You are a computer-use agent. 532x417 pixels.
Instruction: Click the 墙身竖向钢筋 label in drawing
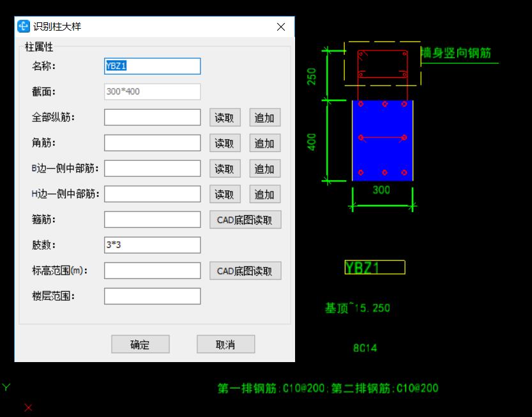pyautogui.click(x=455, y=53)
